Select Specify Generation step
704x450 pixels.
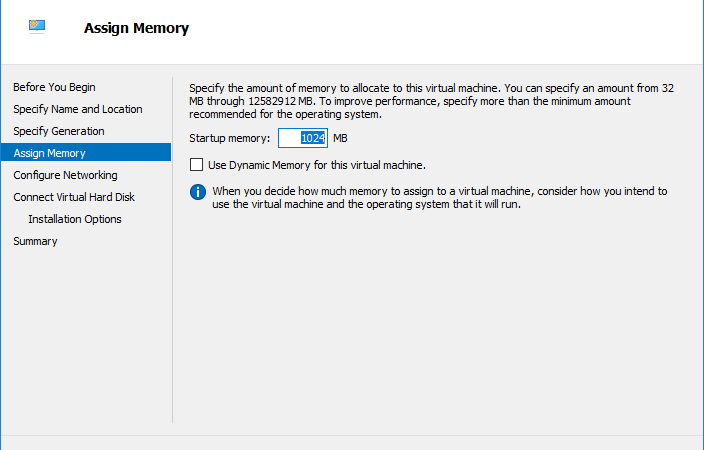[59, 131]
